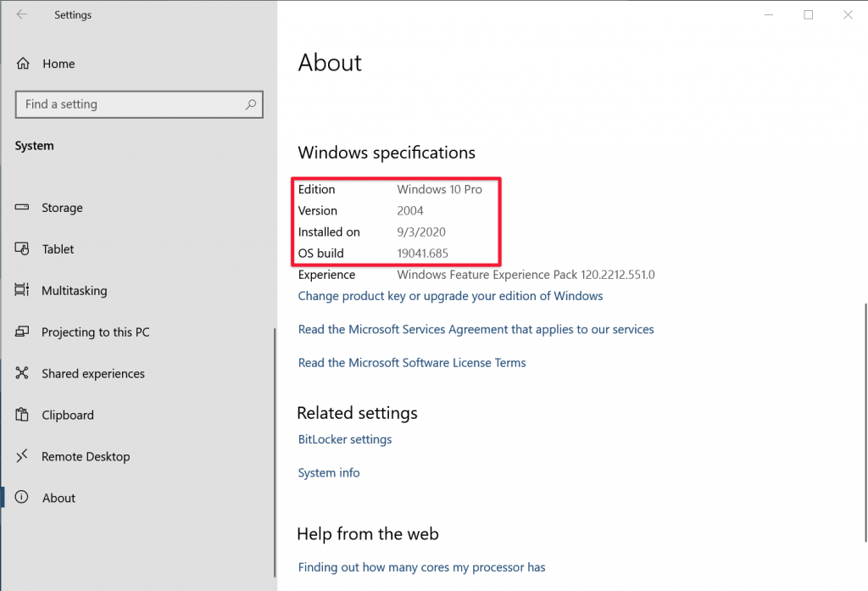The width and height of the screenshot is (868, 591).
Task: Open Tablet settings from the sidebar
Action: [x=56, y=249]
